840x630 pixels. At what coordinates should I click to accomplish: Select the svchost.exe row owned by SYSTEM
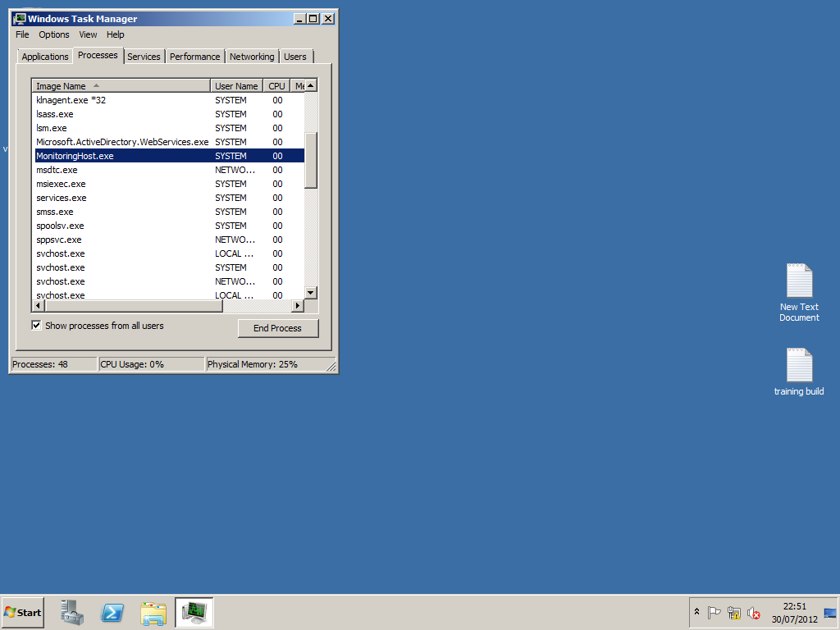tap(168, 267)
